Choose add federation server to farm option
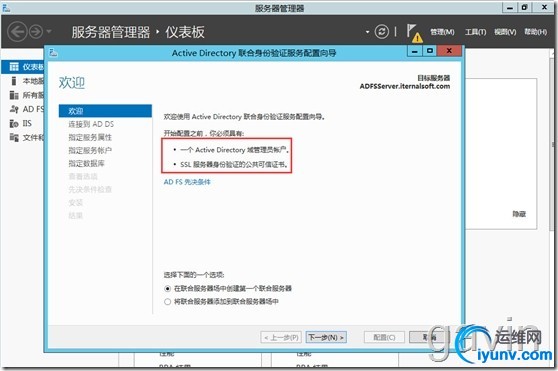558x371 pixels. (221, 302)
